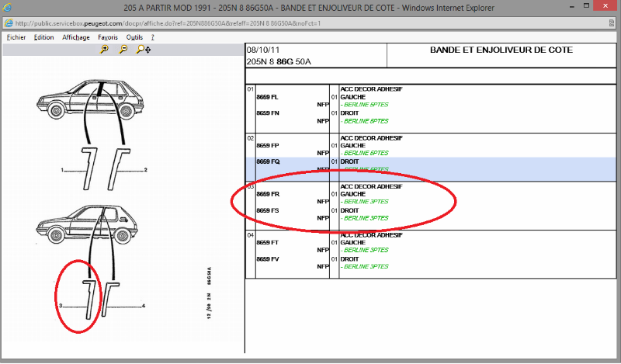Open the Outils menu
This screenshot has width=621, height=364.
[134, 37]
